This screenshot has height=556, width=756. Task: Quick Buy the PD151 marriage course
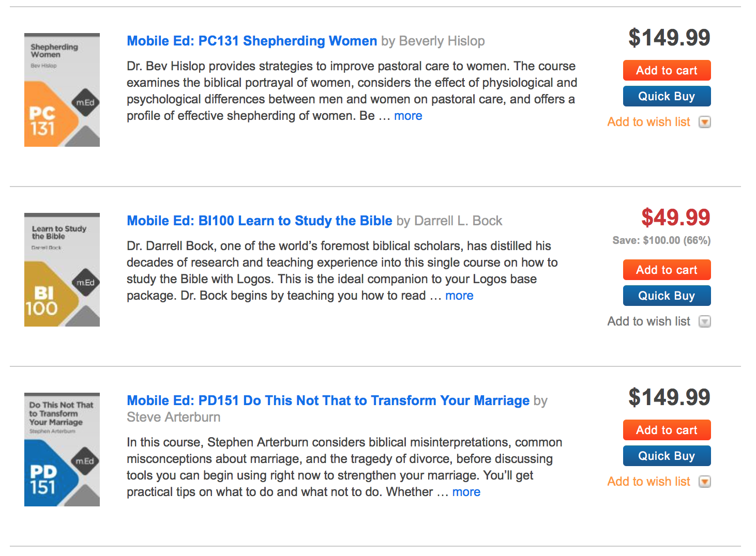point(667,456)
